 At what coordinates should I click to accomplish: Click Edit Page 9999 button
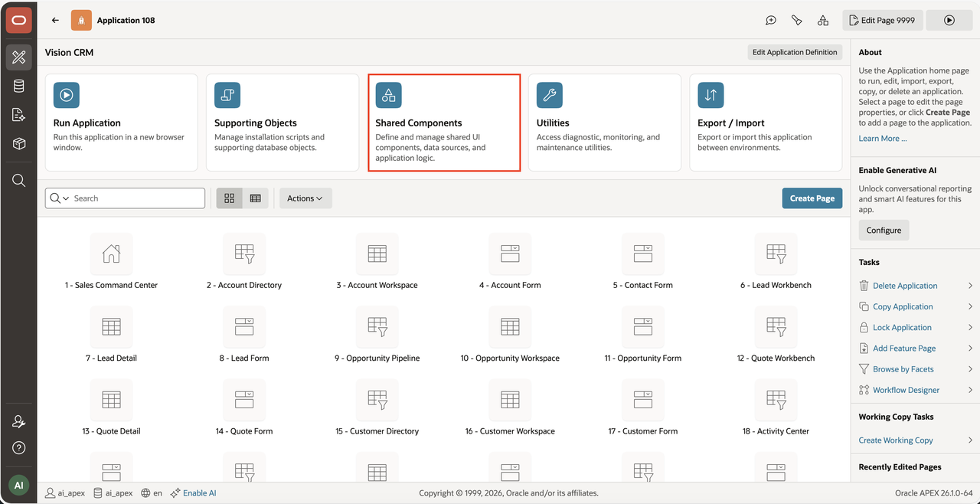[x=882, y=21]
